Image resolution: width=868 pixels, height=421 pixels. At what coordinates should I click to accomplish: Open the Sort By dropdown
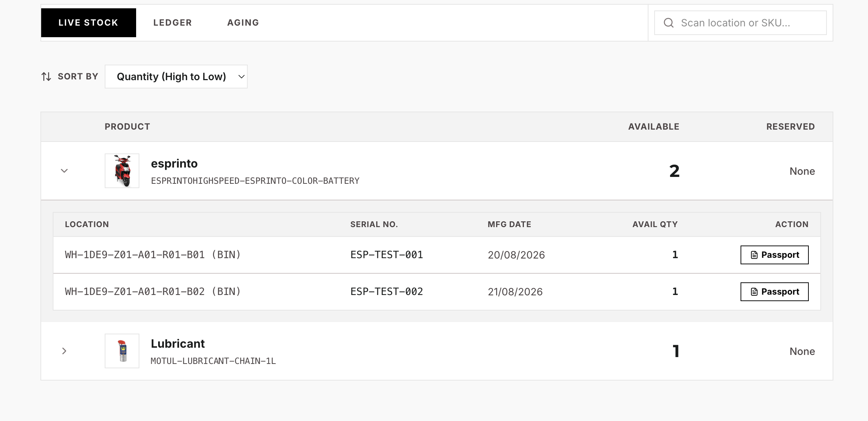pyautogui.click(x=176, y=77)
